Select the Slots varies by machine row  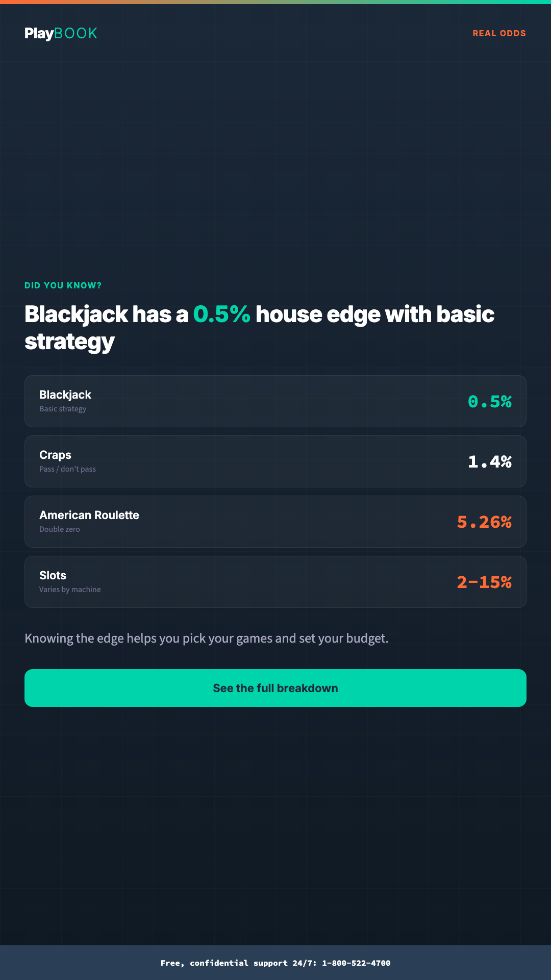coord(275,581)
